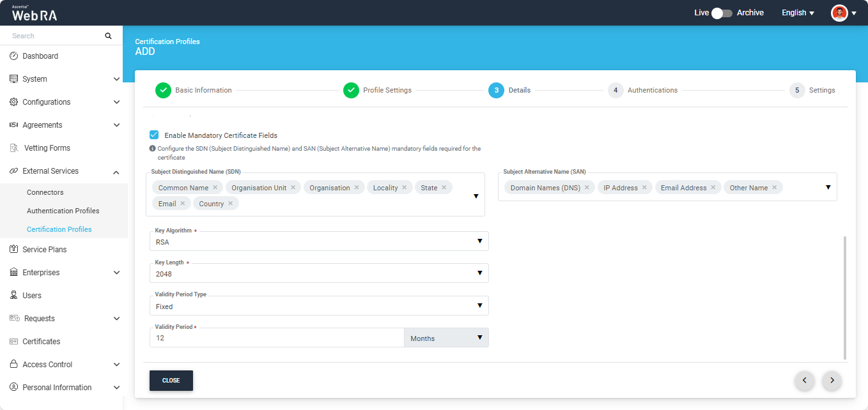Click the info icon below mandatory fields
The image size is (868, 410).
[152, 148]
